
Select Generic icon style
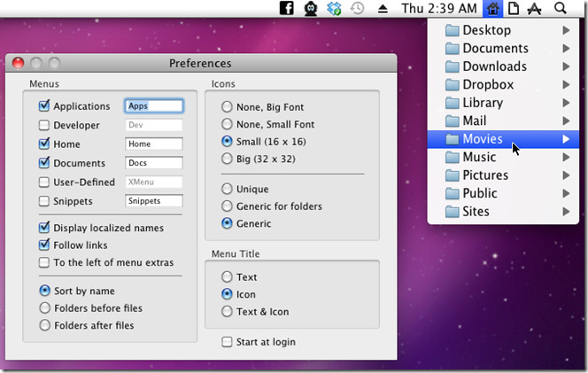(x=227, y=223)
